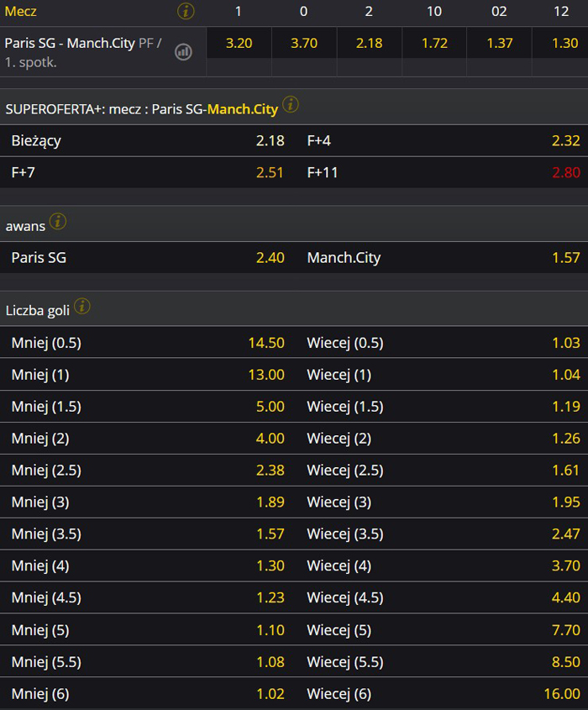Select the F+11 odds 2.80

click(565, 173)
